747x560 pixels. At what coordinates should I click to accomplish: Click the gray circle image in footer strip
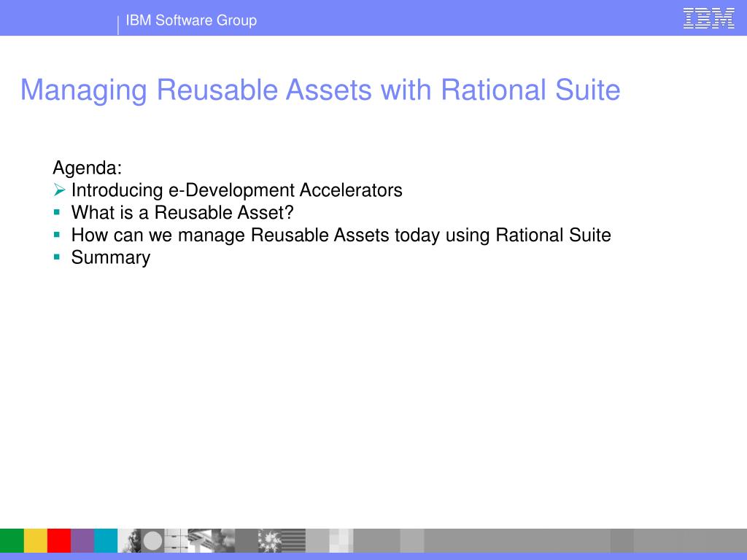(x=153, y=540)
